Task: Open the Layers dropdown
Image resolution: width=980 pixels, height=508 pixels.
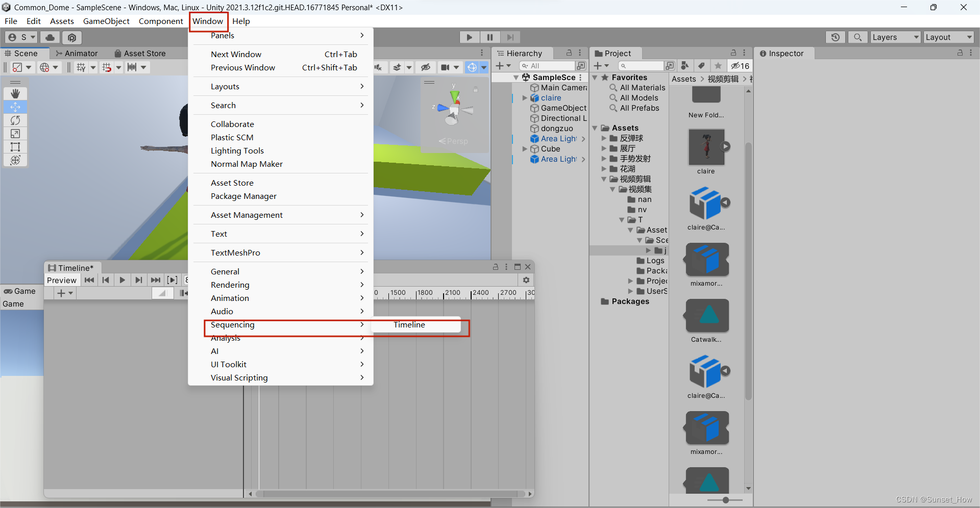Action: point(895,37)
